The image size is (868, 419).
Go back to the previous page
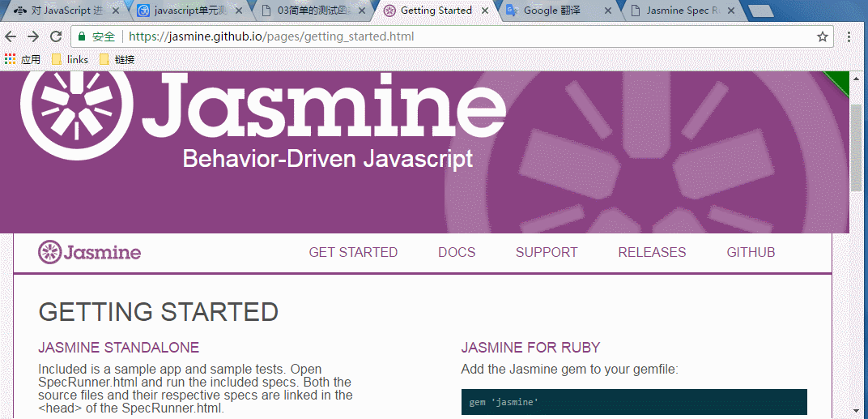tap(11, 36)
